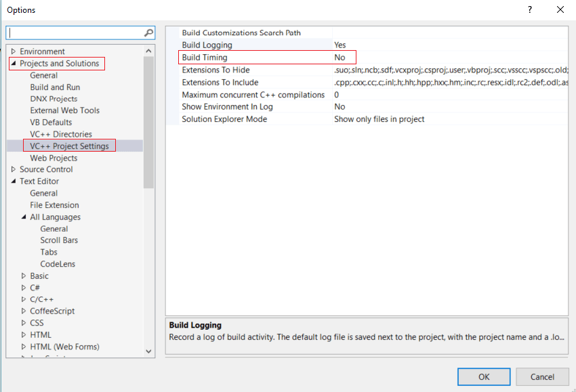Click the Show Environment In Log value
This screenshot has width=576, height=392.
pyautogui.click(x=340, y=107)
